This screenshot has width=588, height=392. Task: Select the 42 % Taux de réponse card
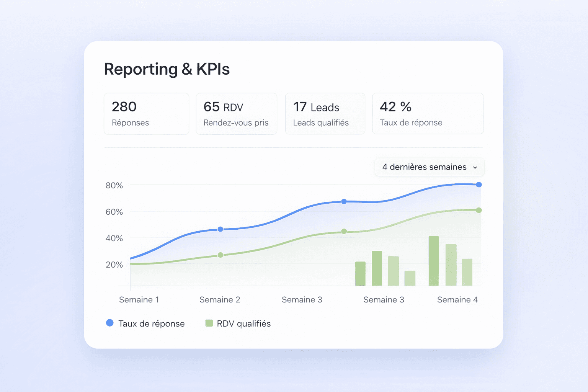click(x=428, y=114)
